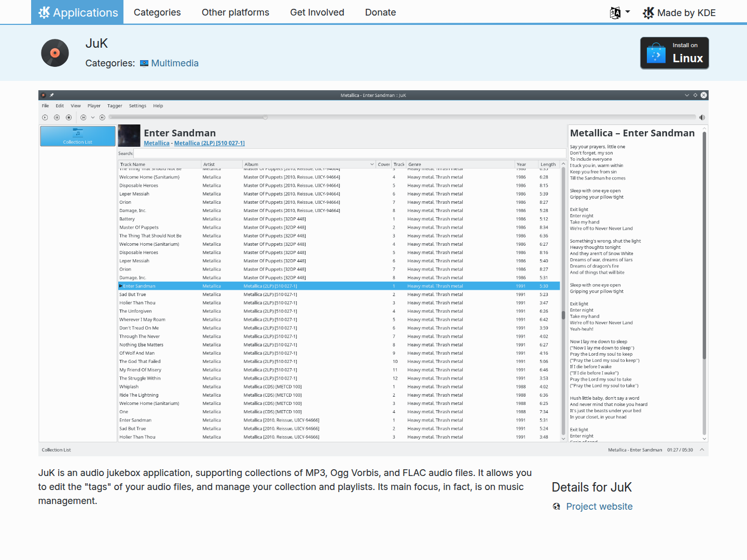
Task: Open the Settings menu in JuK
Action: [x=137, y=106]
